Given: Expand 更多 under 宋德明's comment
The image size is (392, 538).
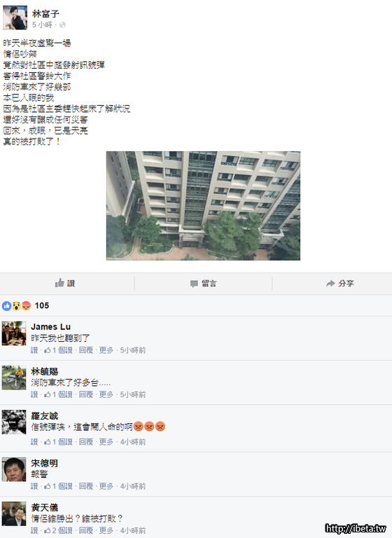Looking at the screenshot, I should pos(106,486).
